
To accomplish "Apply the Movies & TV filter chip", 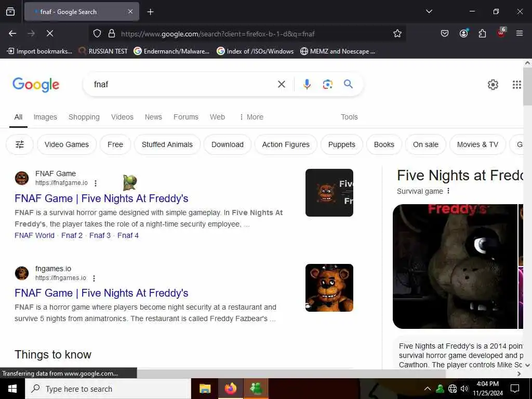I will [477, 144].
